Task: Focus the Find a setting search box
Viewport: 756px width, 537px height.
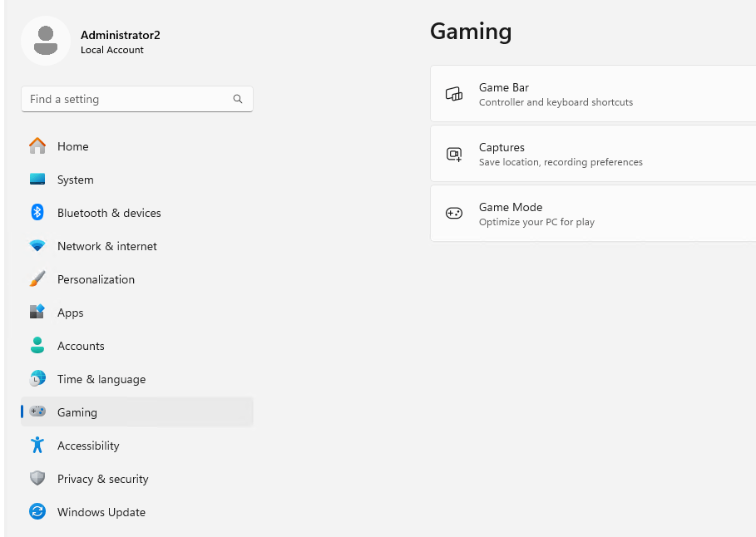Action: [137, 99]
